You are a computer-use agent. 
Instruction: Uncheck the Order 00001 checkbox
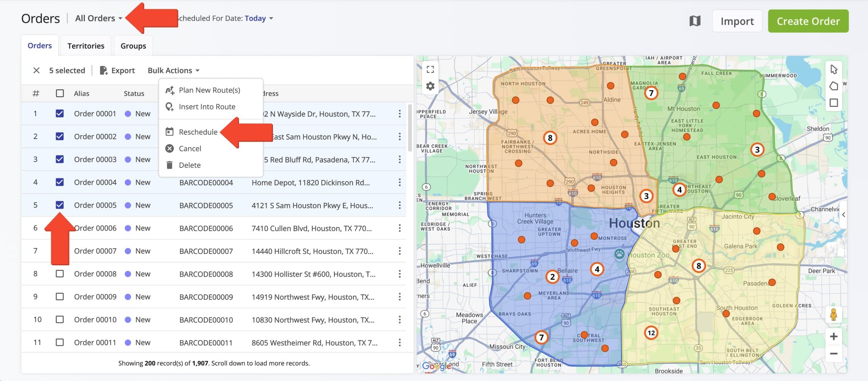click(60, 114)
